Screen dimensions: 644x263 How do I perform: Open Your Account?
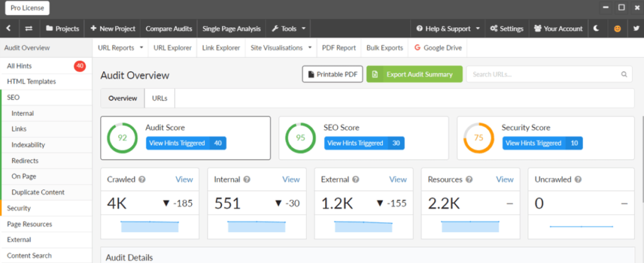(x=558, y=28)
